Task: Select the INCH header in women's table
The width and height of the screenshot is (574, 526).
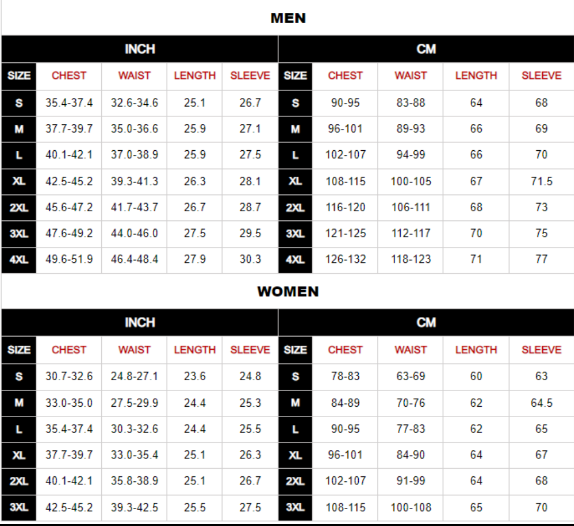Action: [140, 322]
